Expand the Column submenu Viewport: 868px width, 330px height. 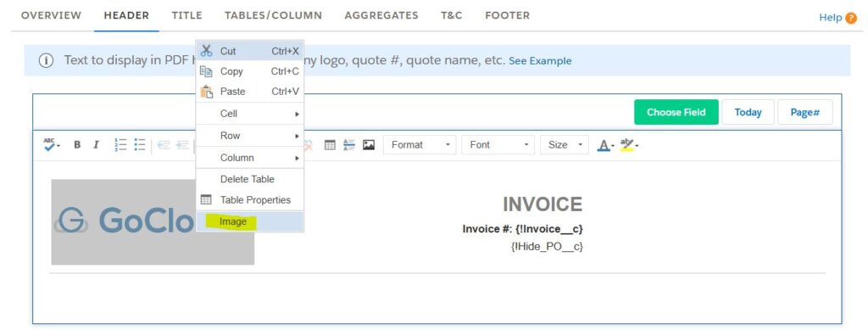tap(250, 158)
